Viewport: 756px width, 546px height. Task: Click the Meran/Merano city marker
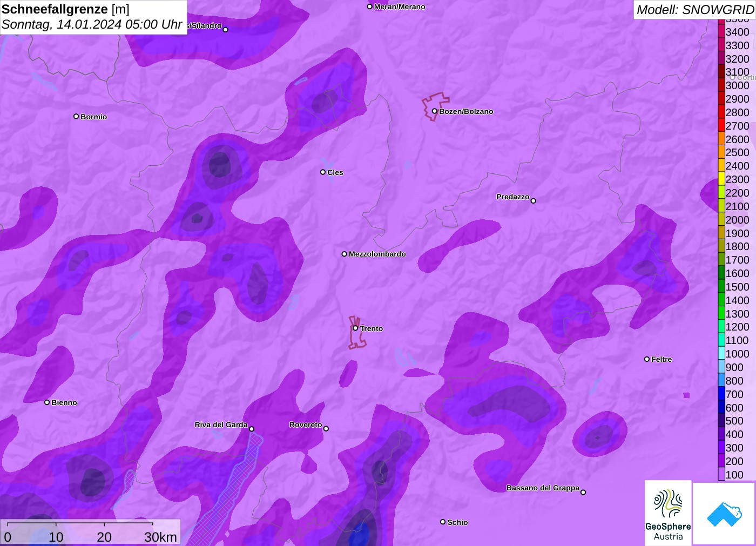click(x=370, y=6)
